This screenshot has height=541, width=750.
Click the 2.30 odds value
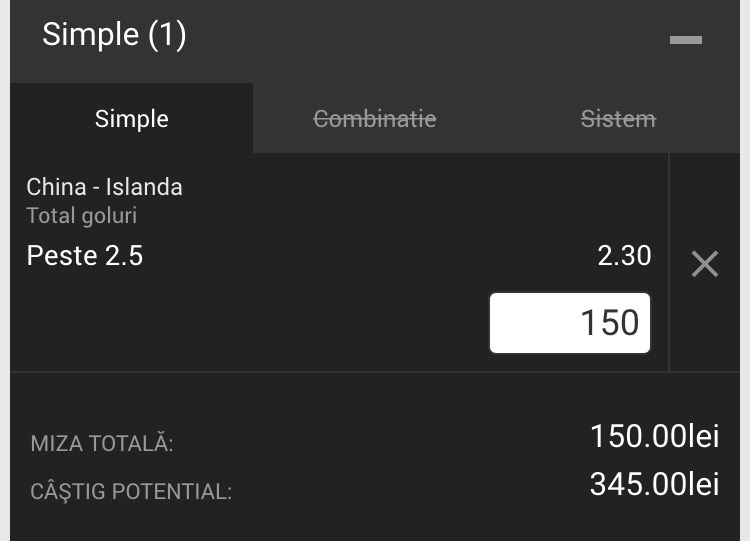pyautogui.click(x=624, y=255)
